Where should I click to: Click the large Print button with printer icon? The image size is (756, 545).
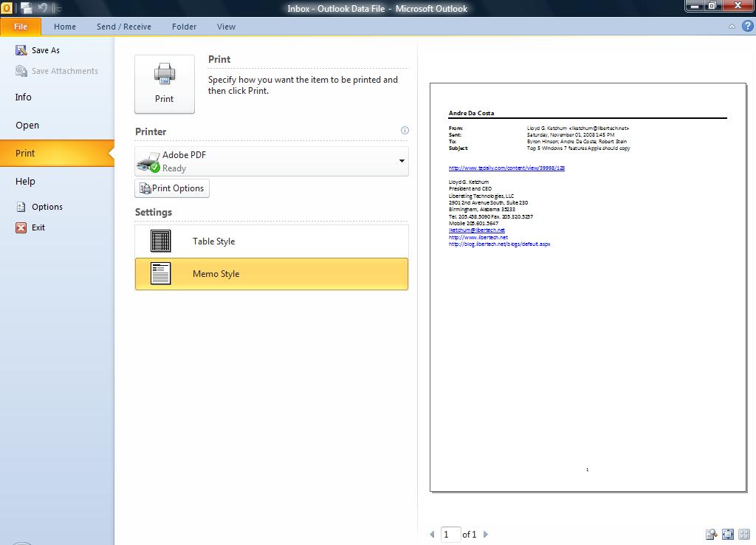point(165,84)
